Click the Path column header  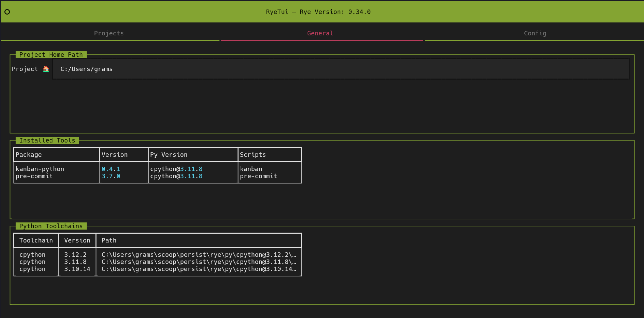tap(109, 240)
